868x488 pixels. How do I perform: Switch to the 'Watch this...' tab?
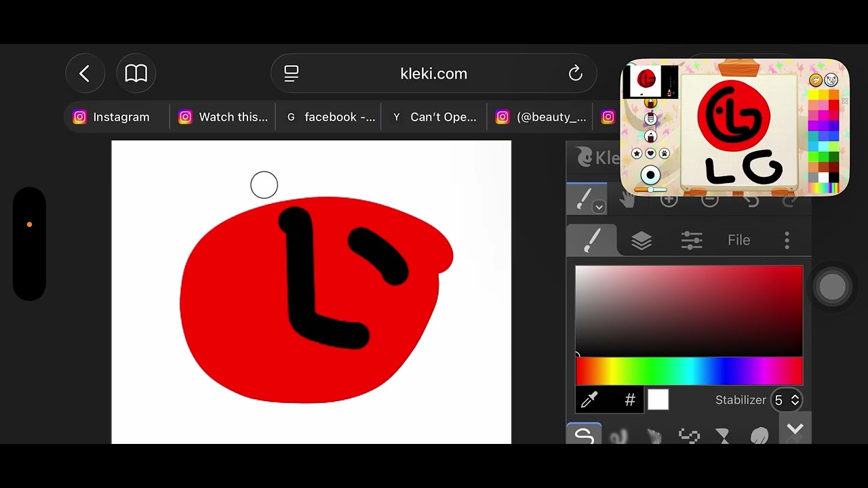pos(223,117)
